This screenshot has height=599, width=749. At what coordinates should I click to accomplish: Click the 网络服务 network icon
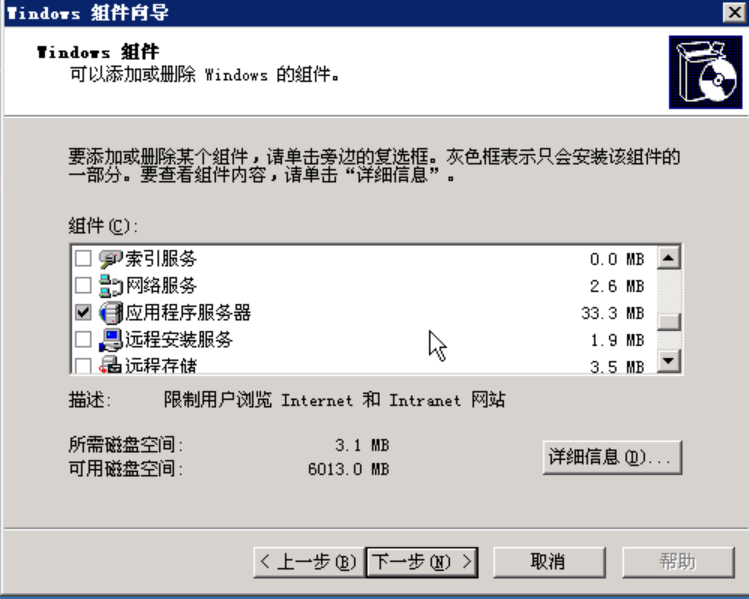click(x=110, y=286)
